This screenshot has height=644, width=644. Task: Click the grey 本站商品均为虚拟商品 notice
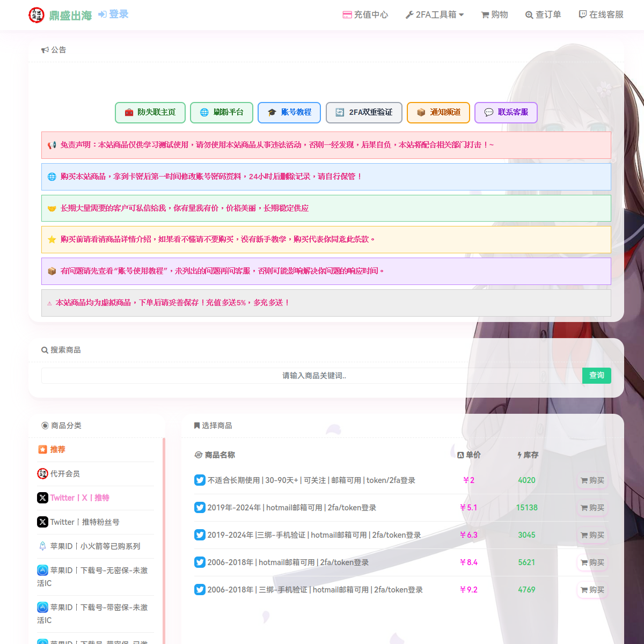[326, 303]
